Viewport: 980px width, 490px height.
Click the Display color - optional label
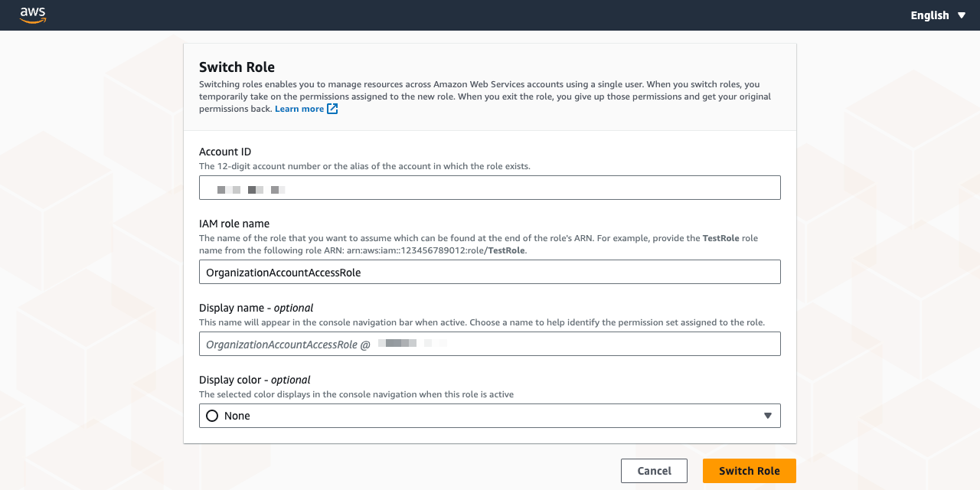pyautogui.click(x=255, y=380)
